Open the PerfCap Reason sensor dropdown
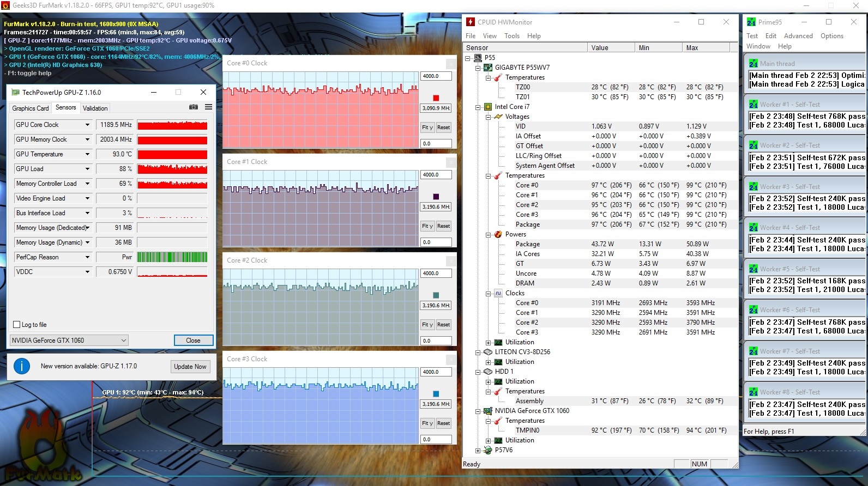Screen dimensions: 868x486 [87, 257]
